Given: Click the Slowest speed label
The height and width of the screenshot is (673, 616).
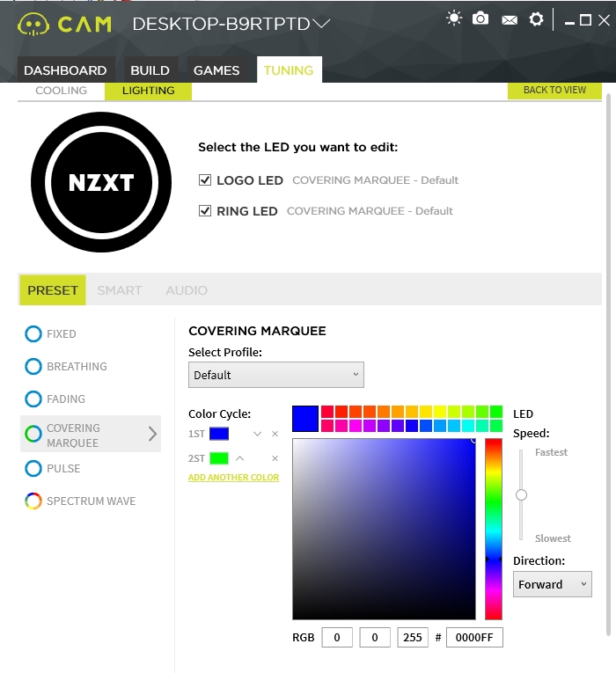Looking at the screenshot, I should click(553, 538).
